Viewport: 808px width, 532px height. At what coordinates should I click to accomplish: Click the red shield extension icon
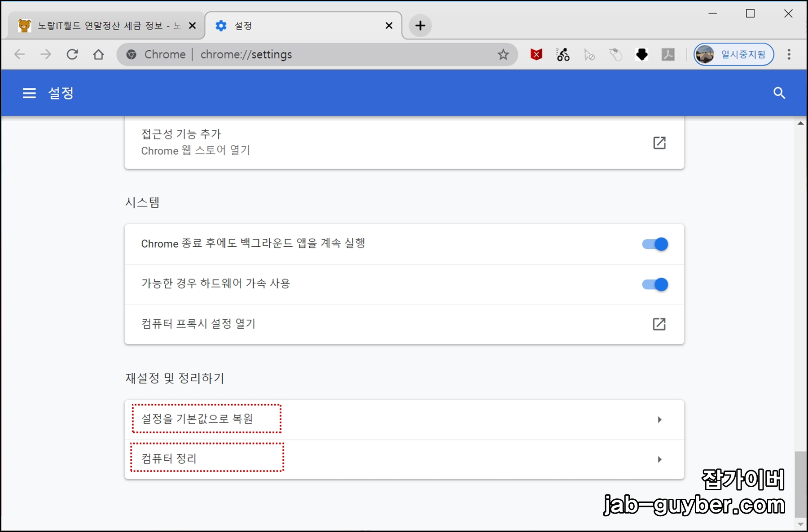[535, 54]
